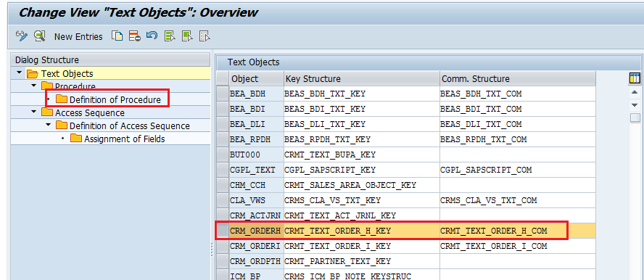The image size is (644, 280).
Task: Click the CGPL_SAPSCRIPT_COM cell
Action: (517, 170)
